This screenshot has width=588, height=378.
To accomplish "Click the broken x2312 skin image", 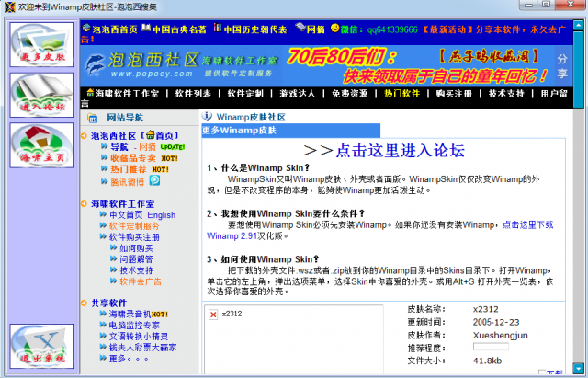I will (x=213, y=315).
